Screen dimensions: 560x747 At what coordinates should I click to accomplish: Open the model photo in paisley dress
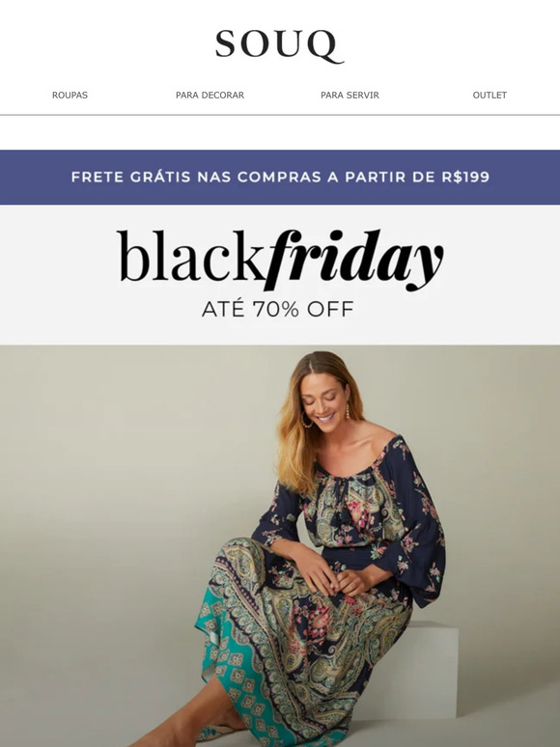point(280,546)
